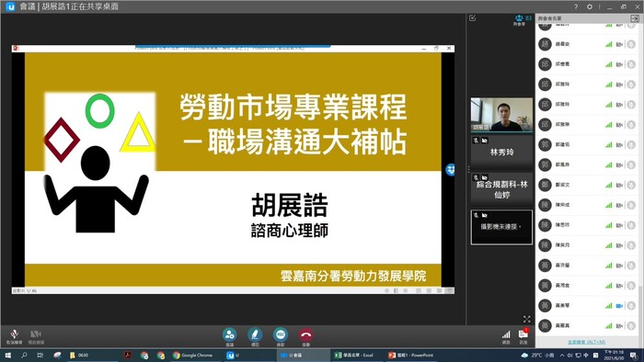The width and height of the screenshot is (644, 362).
Task: Click the slide footer 雲嘉南分署勞動力發展學院
Action: pos(353,276)
